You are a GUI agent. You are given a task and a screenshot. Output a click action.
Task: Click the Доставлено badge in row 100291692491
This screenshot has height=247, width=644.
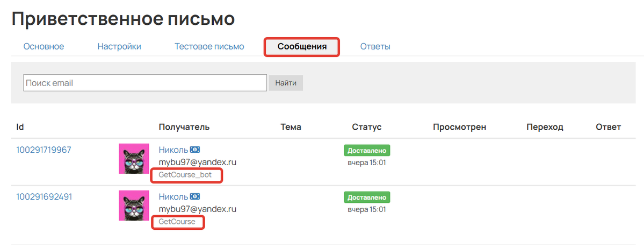367,197
